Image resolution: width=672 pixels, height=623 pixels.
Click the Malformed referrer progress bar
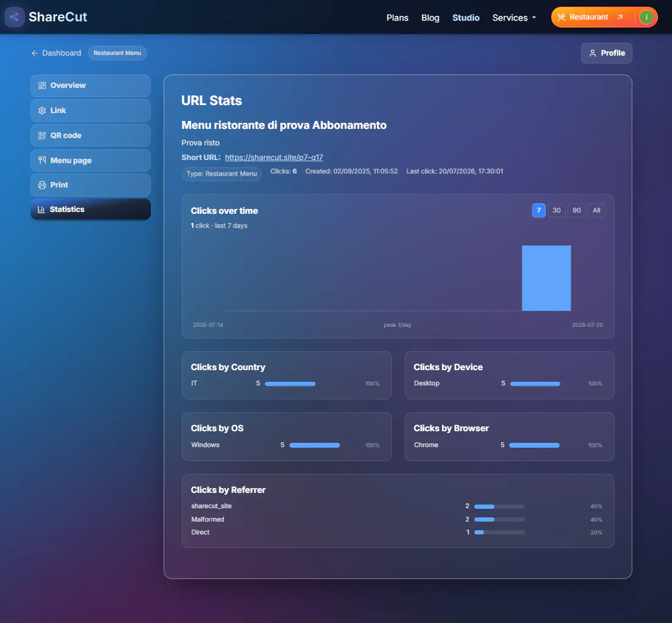pyautogui.click(x=499, y=519)
